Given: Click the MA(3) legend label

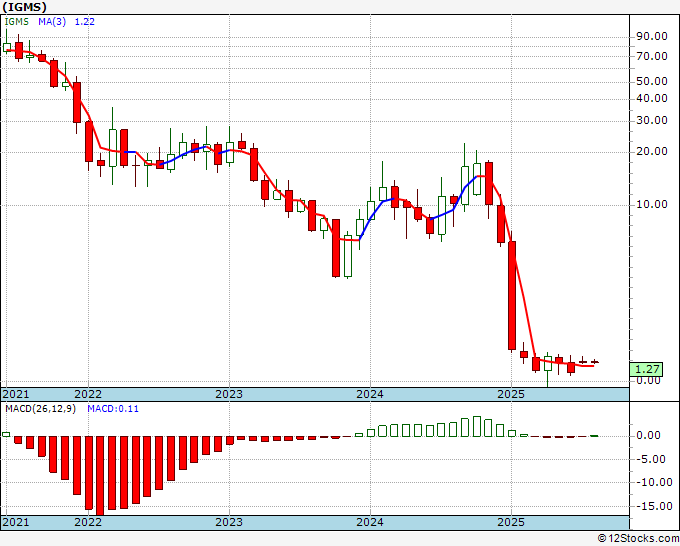Looking at the screenshot, I should (52, 22).
